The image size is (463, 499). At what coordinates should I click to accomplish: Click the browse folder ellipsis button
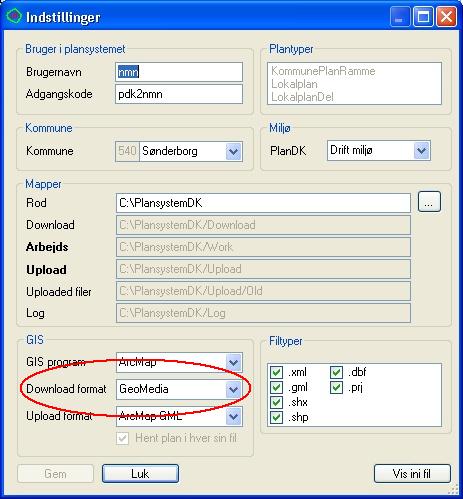[429, 202]
